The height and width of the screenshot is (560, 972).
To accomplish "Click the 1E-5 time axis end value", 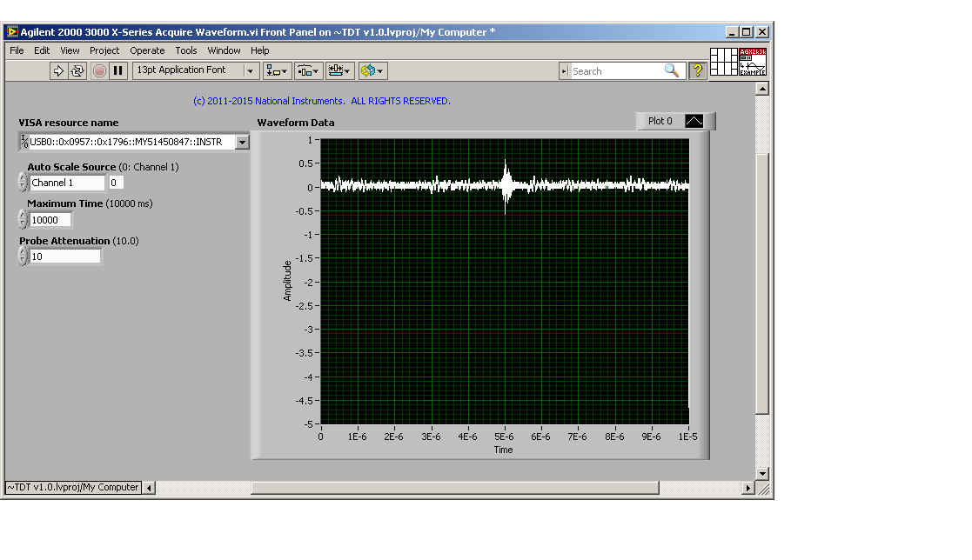I will (x=687, y=437).
